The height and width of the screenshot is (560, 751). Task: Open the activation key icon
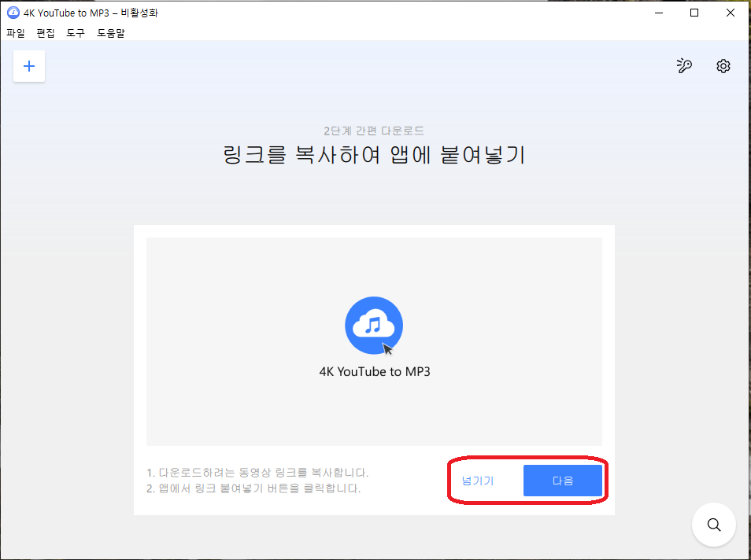pos(684,65)
